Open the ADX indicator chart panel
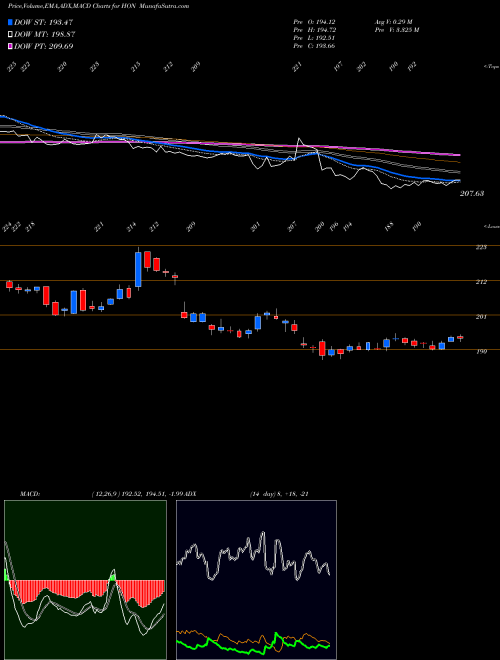 [256, 580]
